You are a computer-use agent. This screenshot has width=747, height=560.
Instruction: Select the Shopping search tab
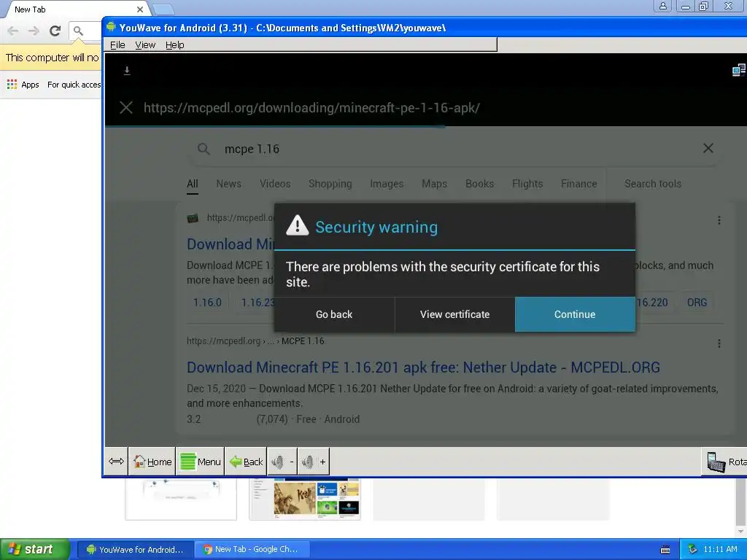[330, 184]
